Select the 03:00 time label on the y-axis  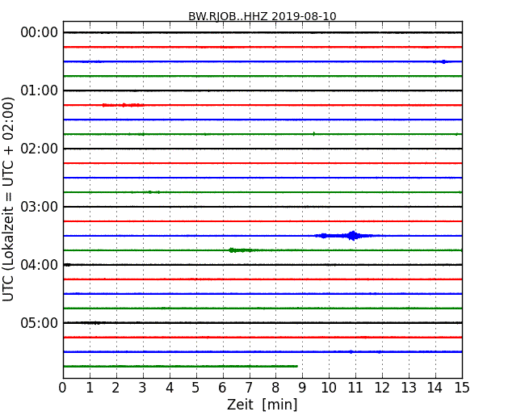click(x=40, y=207)
